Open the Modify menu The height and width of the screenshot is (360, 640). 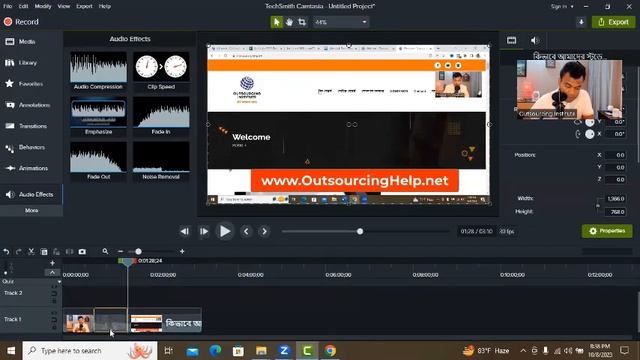(x=43, y=7)
